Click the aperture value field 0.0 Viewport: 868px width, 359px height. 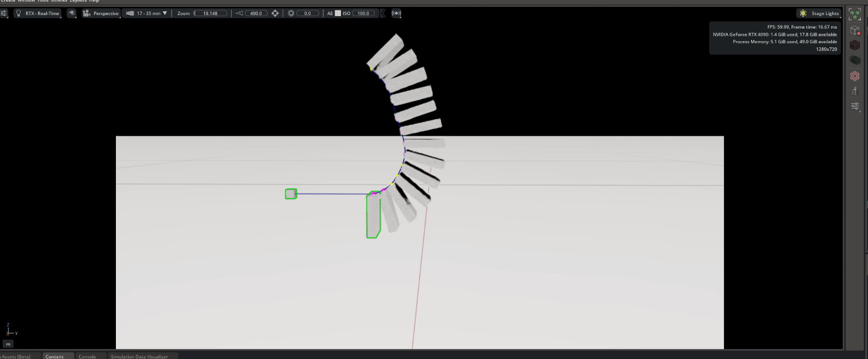pyautogui.click(x=308, y=13)
